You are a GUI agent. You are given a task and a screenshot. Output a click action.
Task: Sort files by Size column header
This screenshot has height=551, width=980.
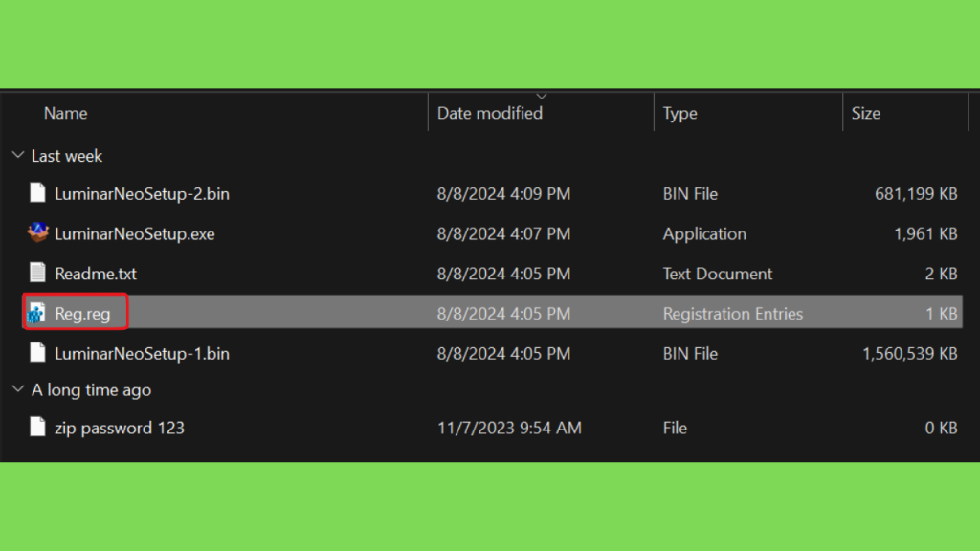point(865,113)
